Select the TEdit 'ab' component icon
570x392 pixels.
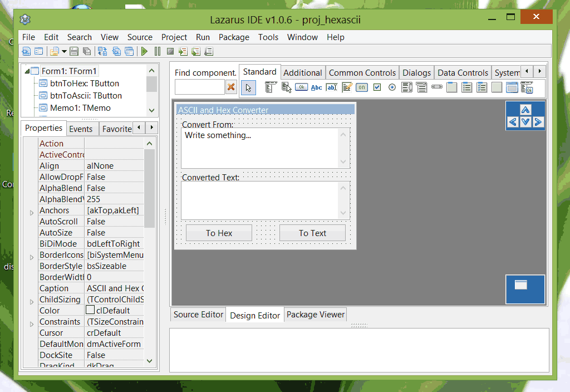[332, 87]
